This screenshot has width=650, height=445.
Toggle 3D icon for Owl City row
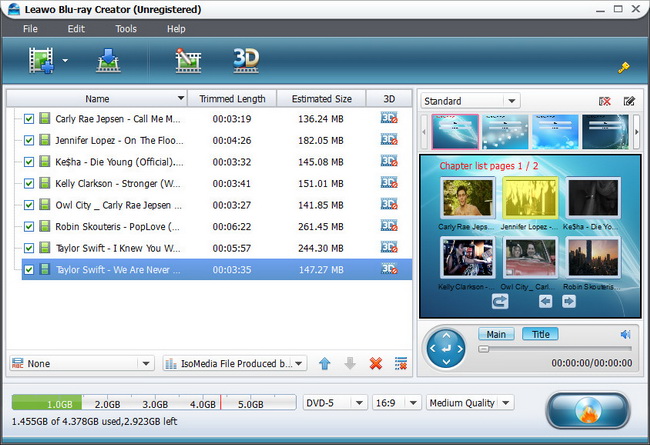pos(389,204)
